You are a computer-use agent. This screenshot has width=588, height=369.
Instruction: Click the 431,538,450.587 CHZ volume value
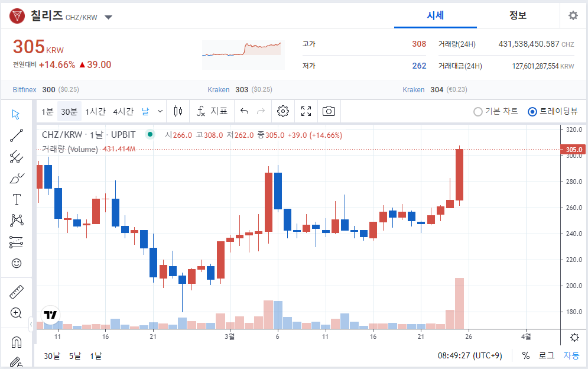point(536,44)
